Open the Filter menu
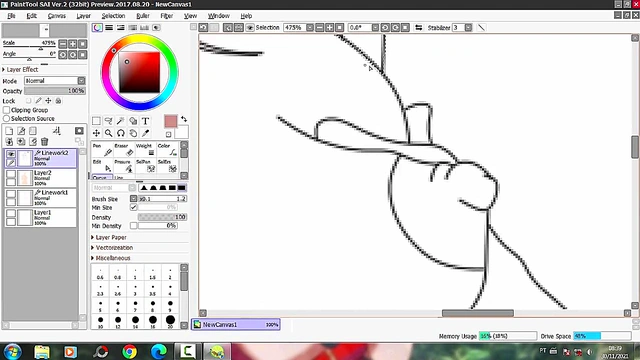The height and width of the screenshot is (360, 640). coord(167,16)
